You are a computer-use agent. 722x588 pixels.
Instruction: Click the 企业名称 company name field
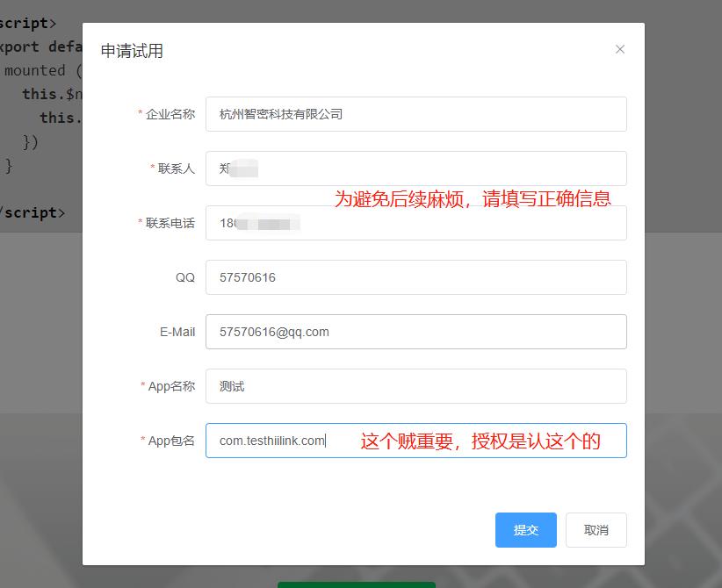point(415,114)
